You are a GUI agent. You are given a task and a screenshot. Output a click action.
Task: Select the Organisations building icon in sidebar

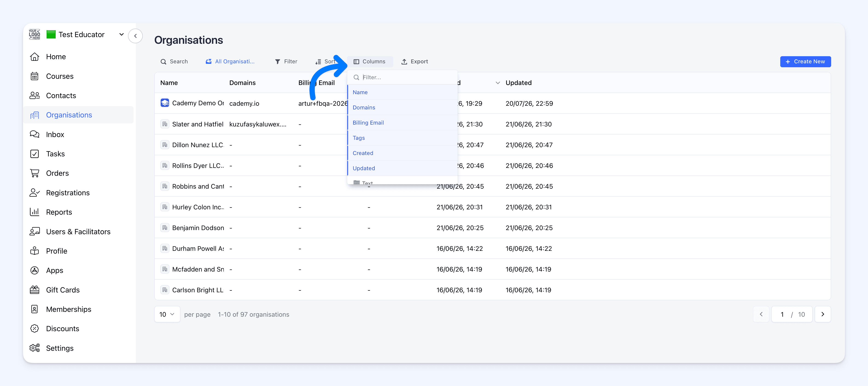(34, 115)
